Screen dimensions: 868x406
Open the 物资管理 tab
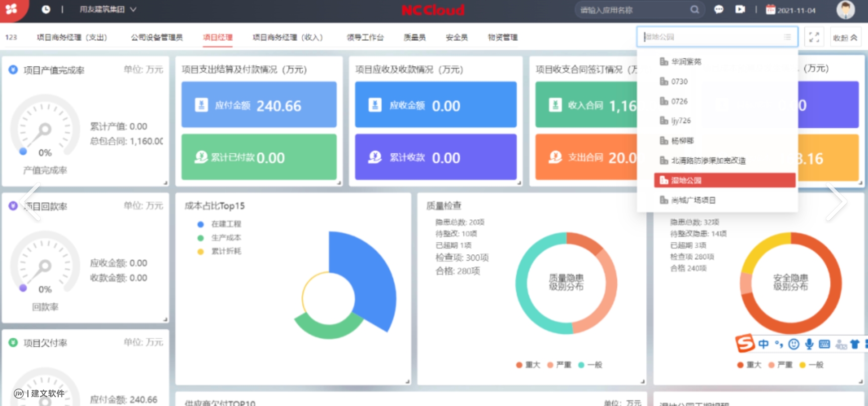(503, 37)
